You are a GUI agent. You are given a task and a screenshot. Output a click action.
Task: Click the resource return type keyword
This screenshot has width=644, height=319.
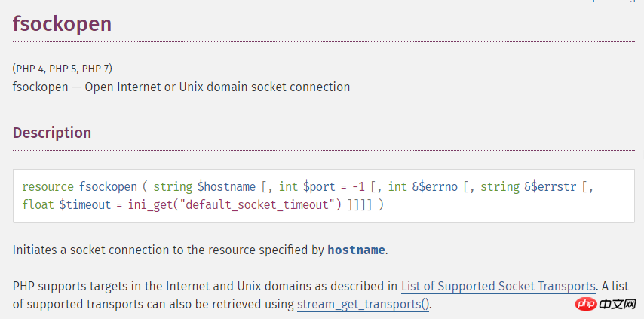click(48, 186)
